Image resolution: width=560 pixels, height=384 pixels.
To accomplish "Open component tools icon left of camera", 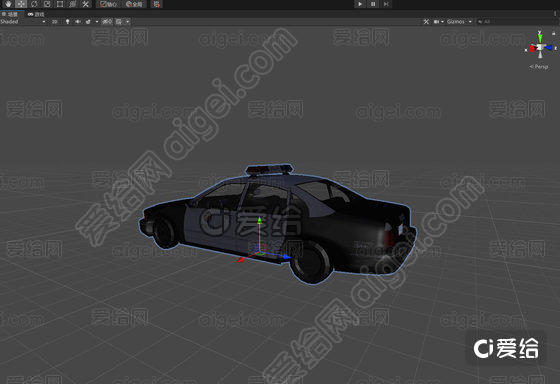I will [426, 22].
